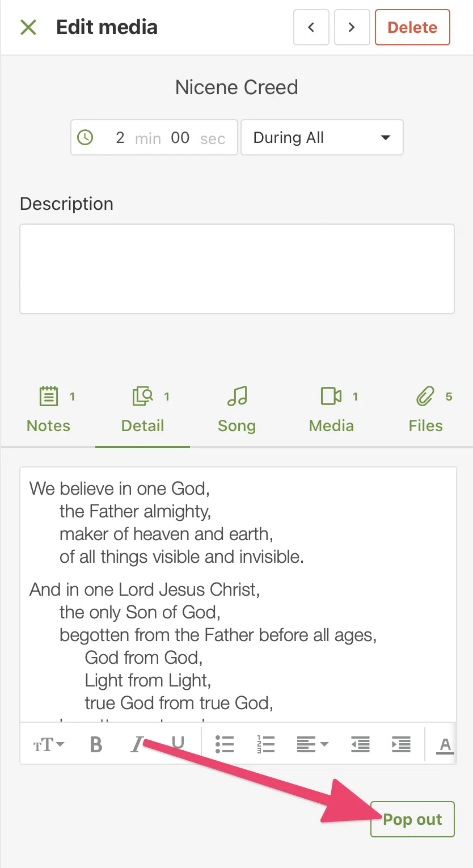
Task: Click the Delete button
Action: click(412, 27)
